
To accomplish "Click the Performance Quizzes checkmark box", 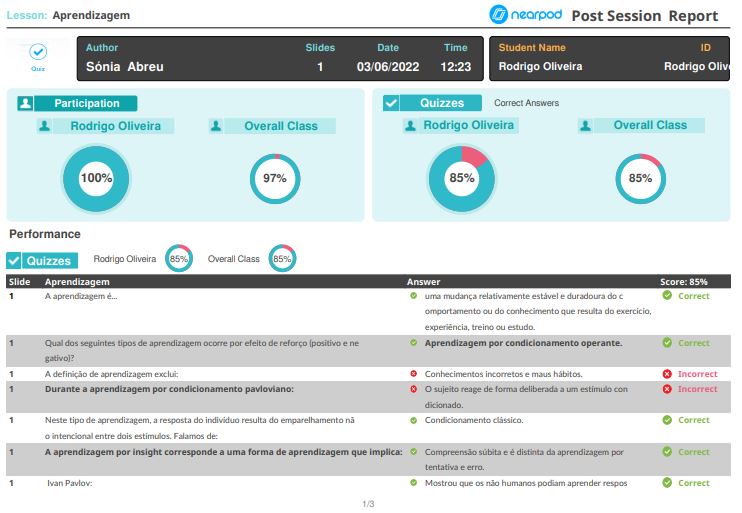I will (x=14, y=260).
